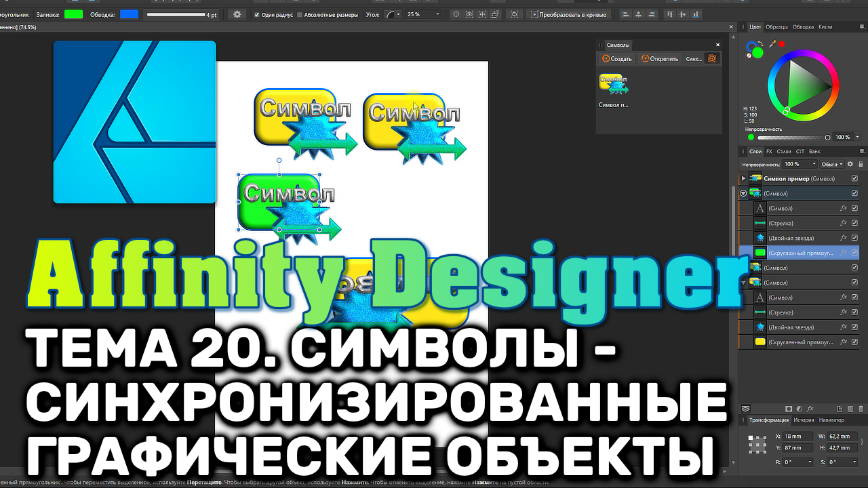
Task: Click the anchor point selector in Transform panel
Action: pyautogui.click(x=757, y=443)
